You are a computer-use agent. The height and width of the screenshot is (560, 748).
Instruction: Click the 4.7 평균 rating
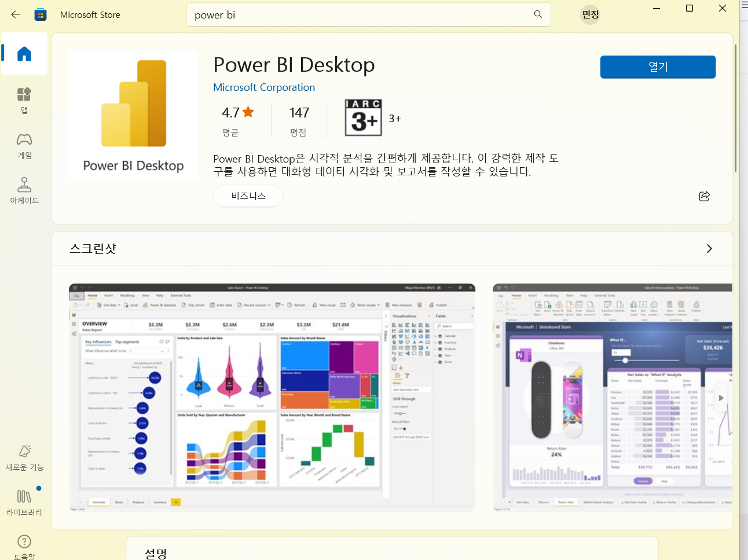(x=237, y=121)
